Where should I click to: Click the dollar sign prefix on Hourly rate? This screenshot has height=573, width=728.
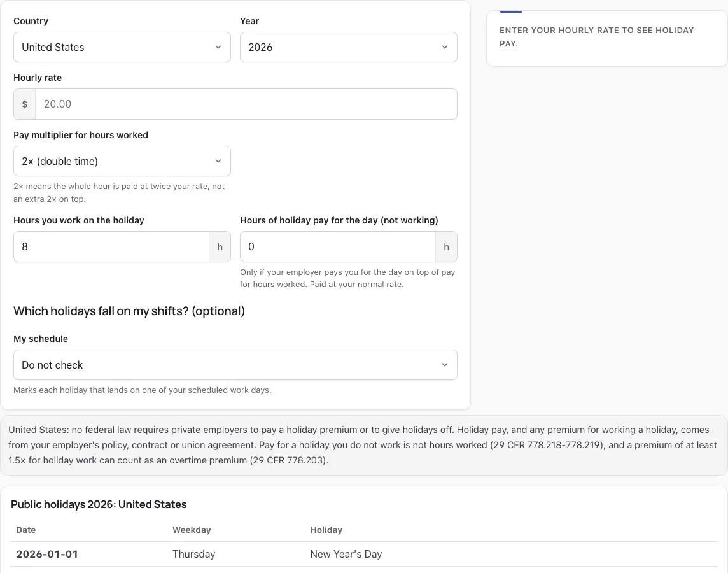[x=25, y=104]
